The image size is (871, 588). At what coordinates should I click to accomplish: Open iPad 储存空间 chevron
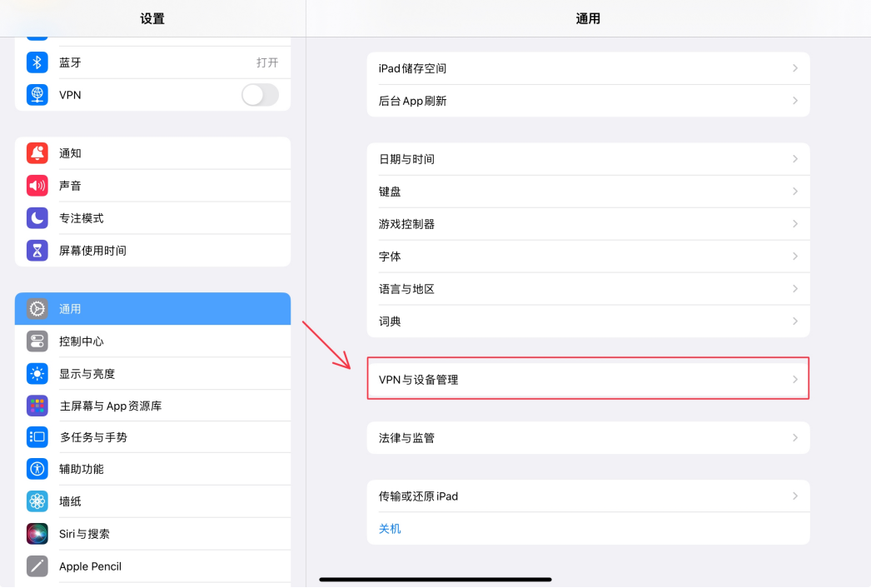click(x=795, y=67)
